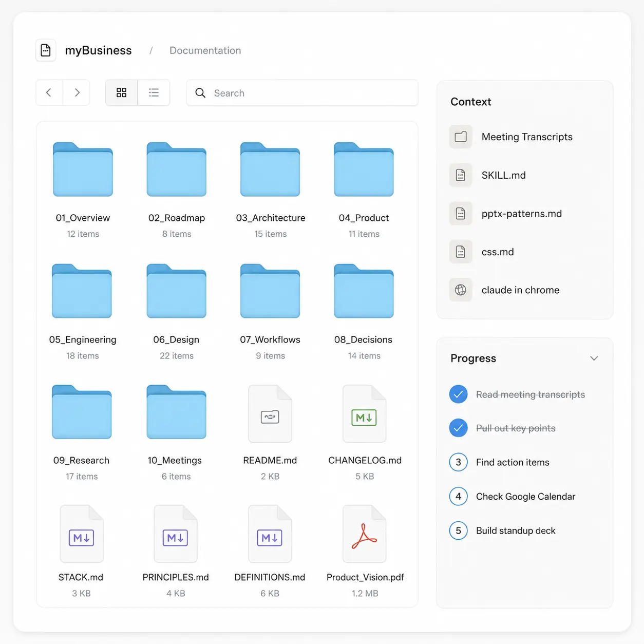Select the CHANGELOG.md file icon
Screen dimensions: 644x644
[364, 414]
